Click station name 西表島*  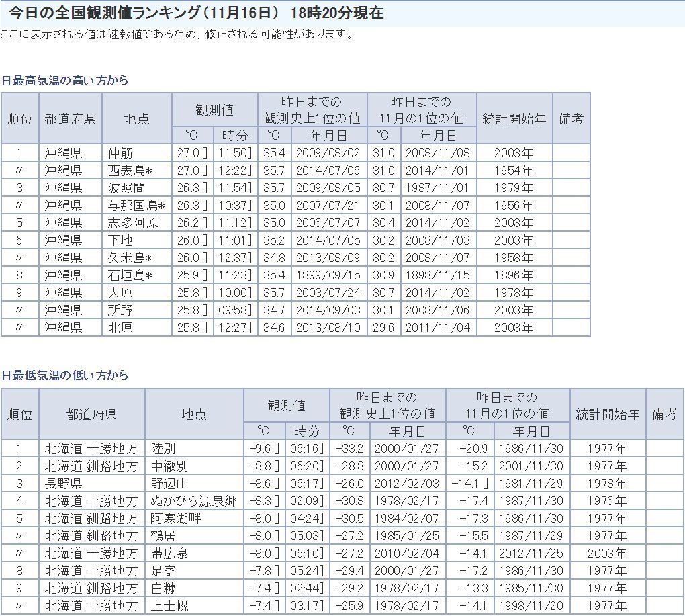(130, 171)
